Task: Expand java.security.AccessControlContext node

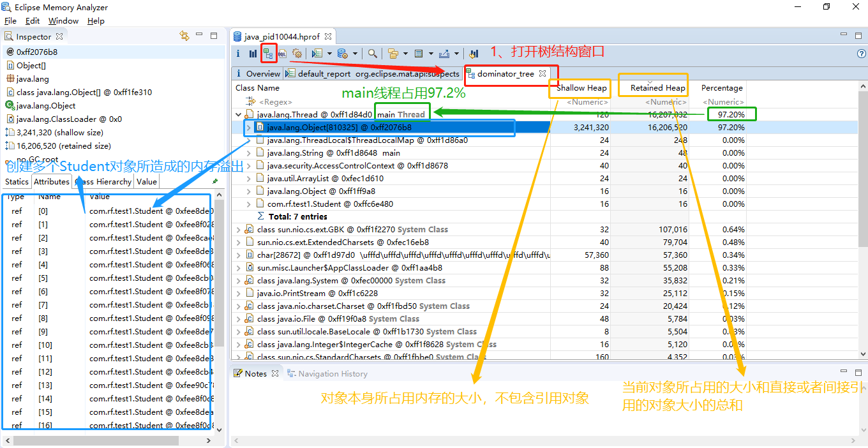Action: [x=249, y=166]
